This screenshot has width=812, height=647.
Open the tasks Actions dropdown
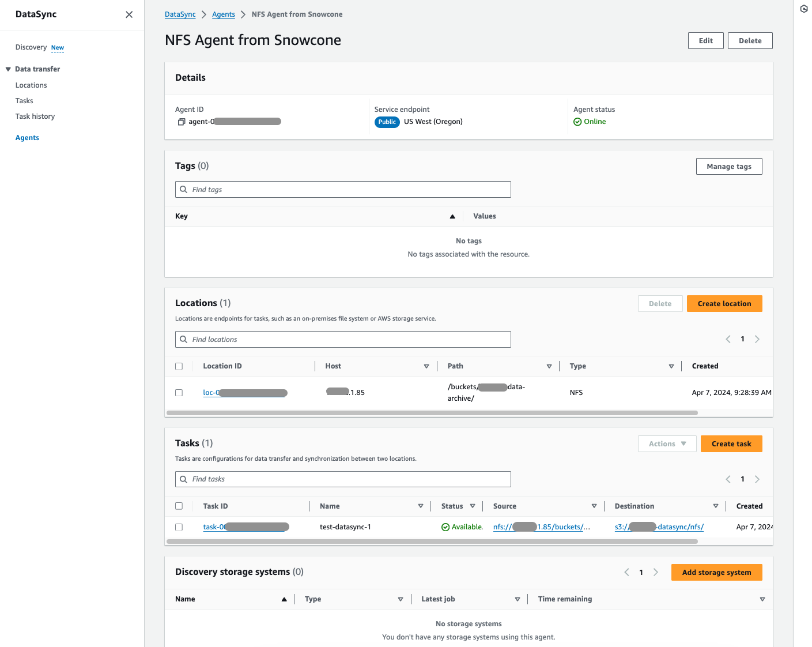pos(667,444)
